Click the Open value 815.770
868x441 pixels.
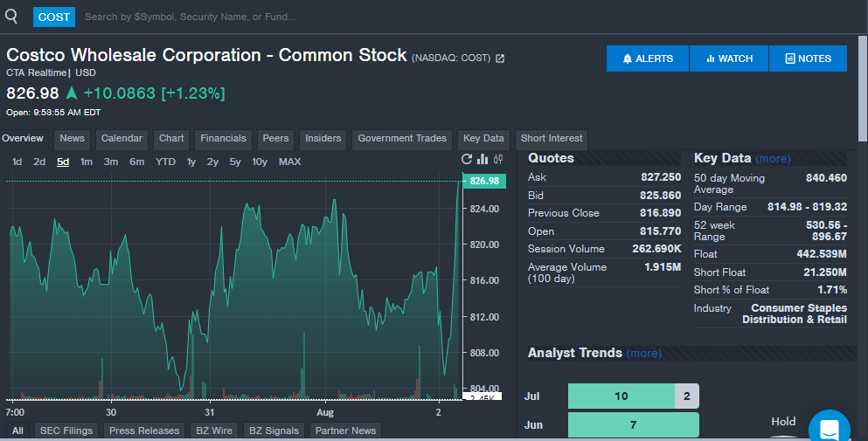click(x=661, y=231)
